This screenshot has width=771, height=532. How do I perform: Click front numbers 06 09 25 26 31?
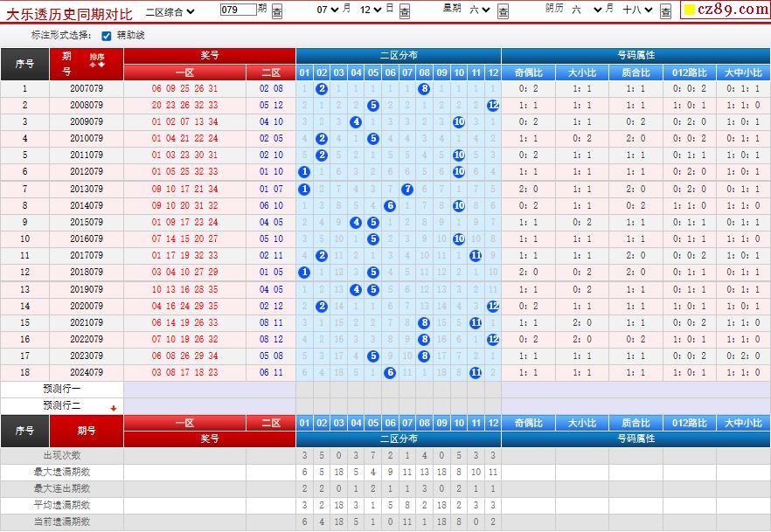click(185, 89)
